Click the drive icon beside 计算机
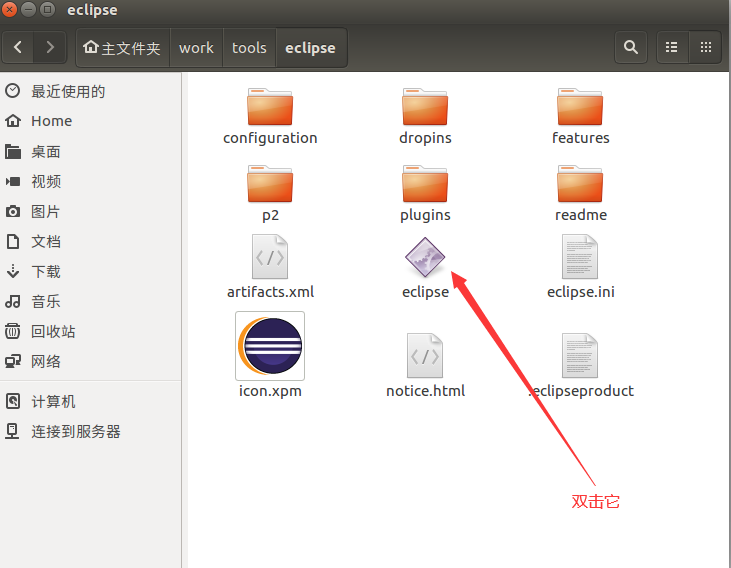Screen dimensions: 731x568 tap(13, 402)
